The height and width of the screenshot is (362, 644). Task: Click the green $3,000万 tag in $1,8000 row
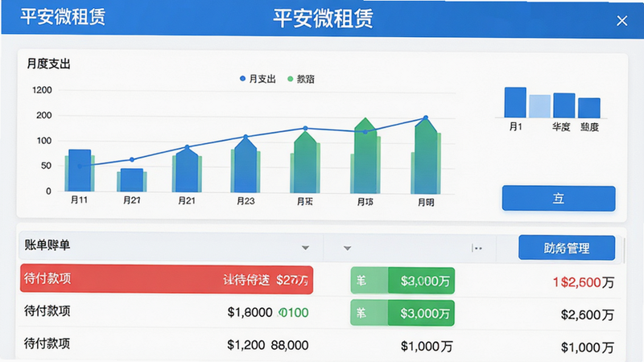click(402, 313)
